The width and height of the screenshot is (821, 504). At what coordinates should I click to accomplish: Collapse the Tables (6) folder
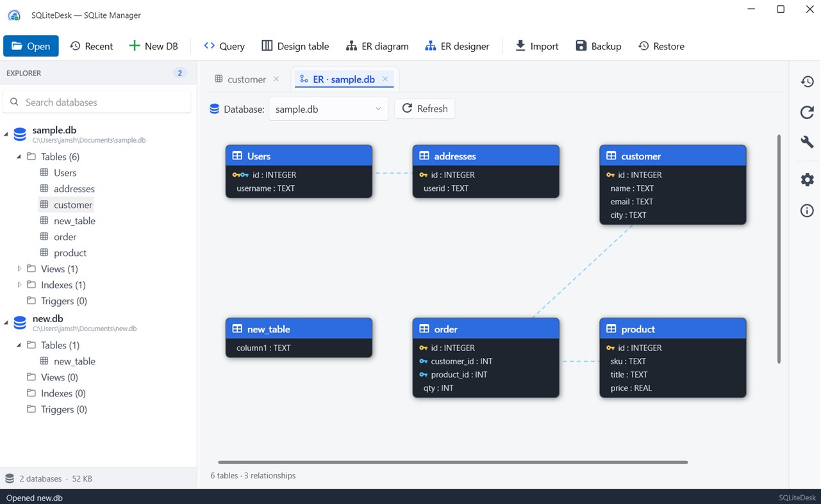[x=19, y=156]
